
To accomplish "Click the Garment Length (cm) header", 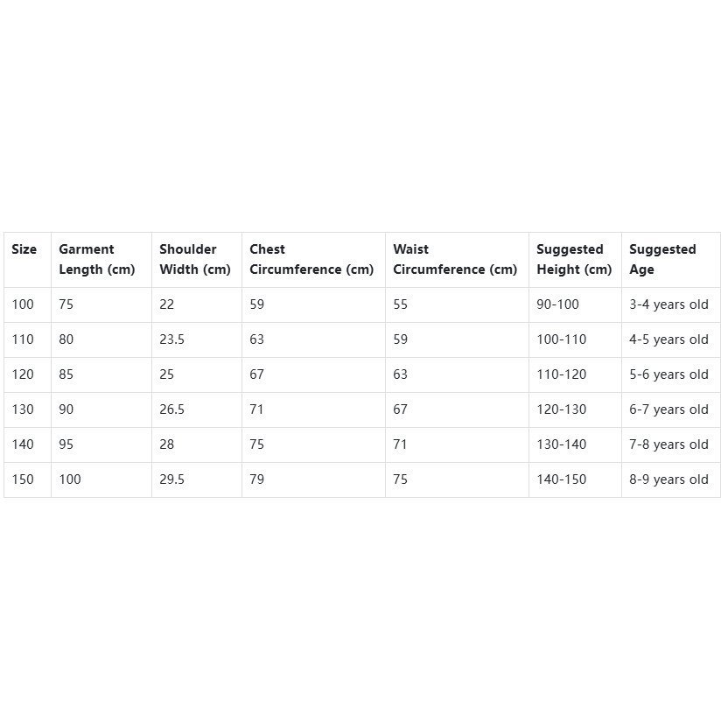I will click(97, 260).
